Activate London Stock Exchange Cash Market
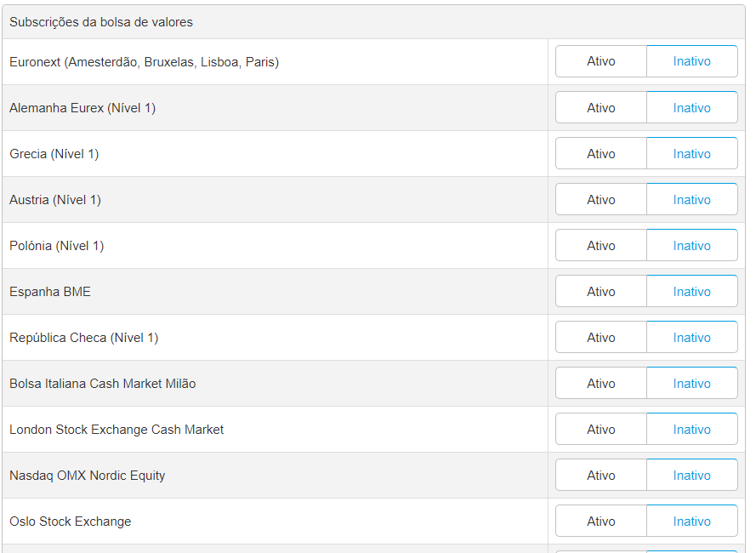The image size is (756, 553). (601, 429)
